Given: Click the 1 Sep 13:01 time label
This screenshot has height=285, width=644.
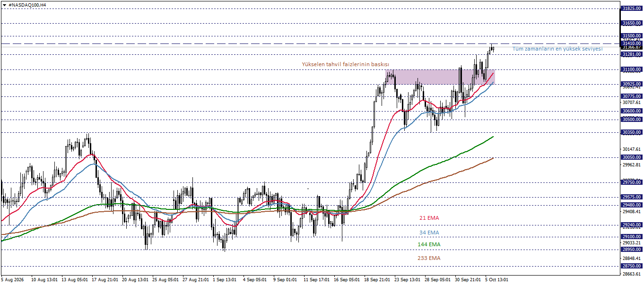Looking at the screenshot, I should 225,280.
